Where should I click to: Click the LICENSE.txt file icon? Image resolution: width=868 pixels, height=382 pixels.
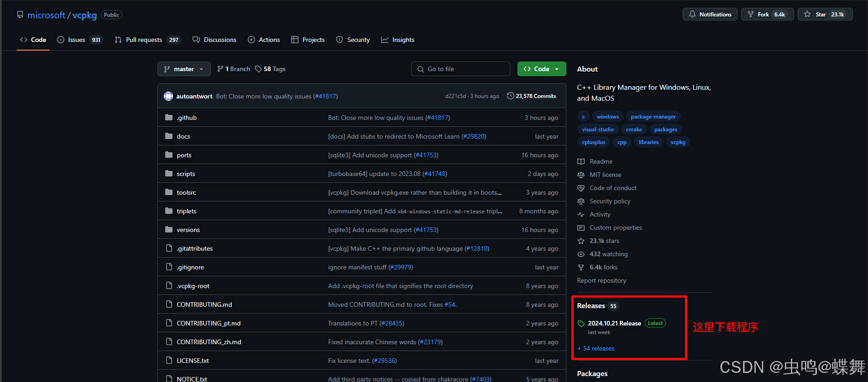click(x=169, y=361)
